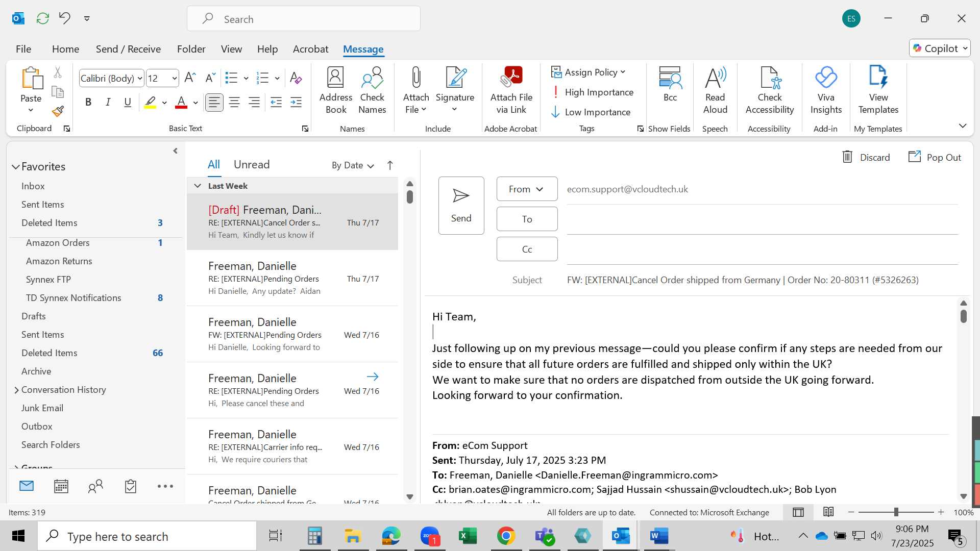Image resolution: width=980 pixels, height=551 pixels.
Task: Decrease font size with Shrink Font icon
Action: click(210, 78)
